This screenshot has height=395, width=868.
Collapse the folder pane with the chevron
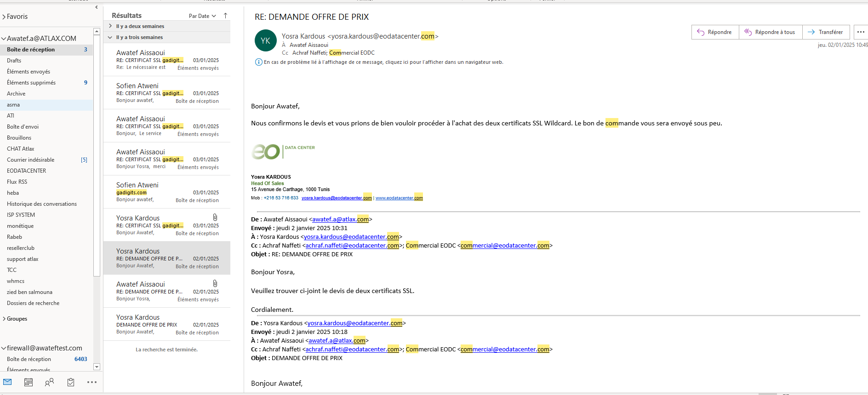96,7
